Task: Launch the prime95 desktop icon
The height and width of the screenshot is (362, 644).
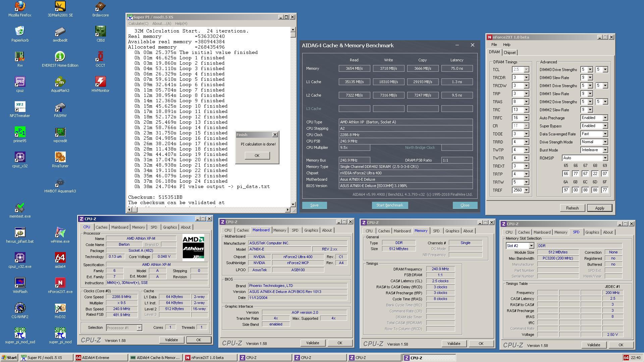Action: click(20, 132)
